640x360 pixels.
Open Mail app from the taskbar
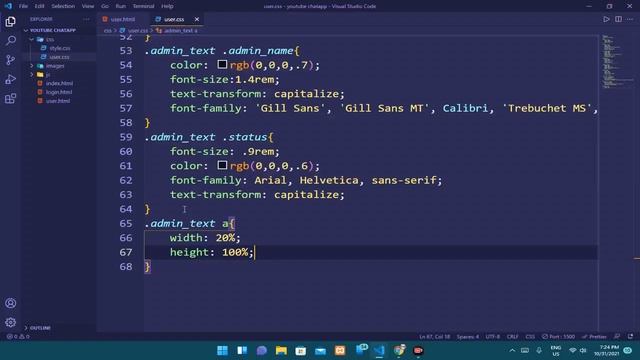point(320,350)
